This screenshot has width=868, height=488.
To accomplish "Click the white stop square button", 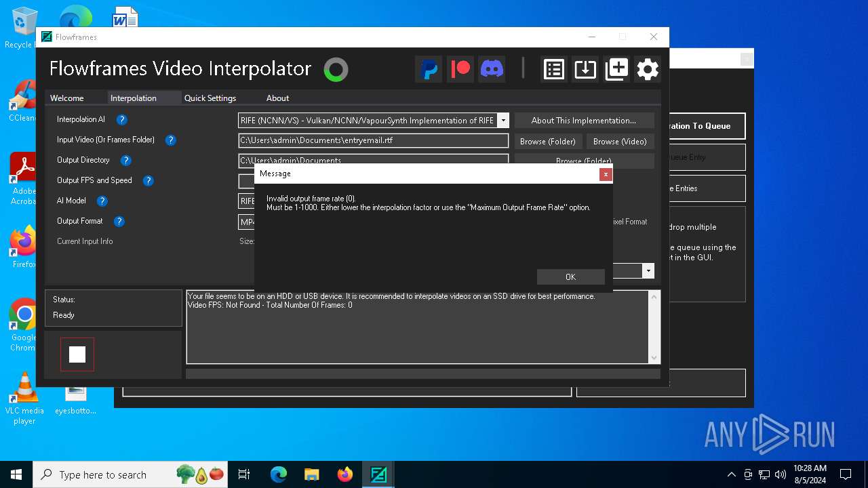I will [x=77, y=354].
